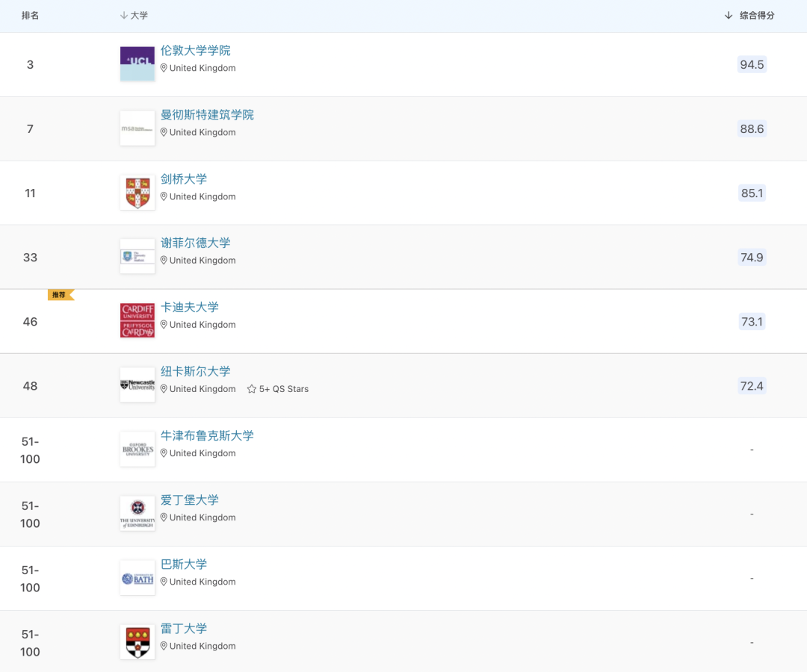Click the location pin in 剑桥大学 row
The height and width of the screenshot is (672, 807).
click(x=164, y=196)
